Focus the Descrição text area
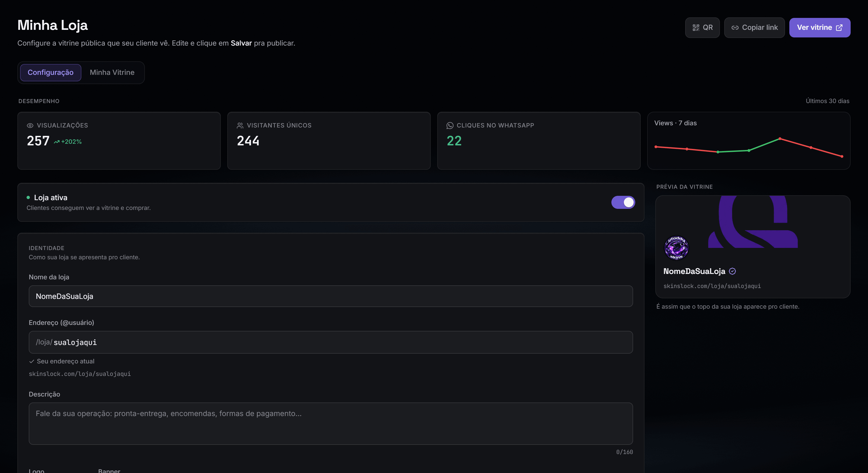 (x=331, y=423)
